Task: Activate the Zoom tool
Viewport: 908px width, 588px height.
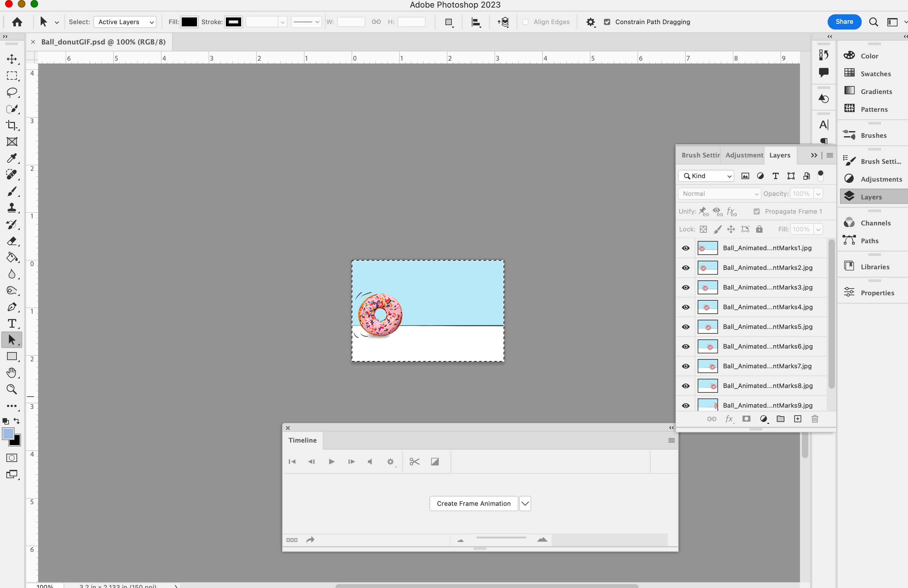Action: click(x=12, y=389)
